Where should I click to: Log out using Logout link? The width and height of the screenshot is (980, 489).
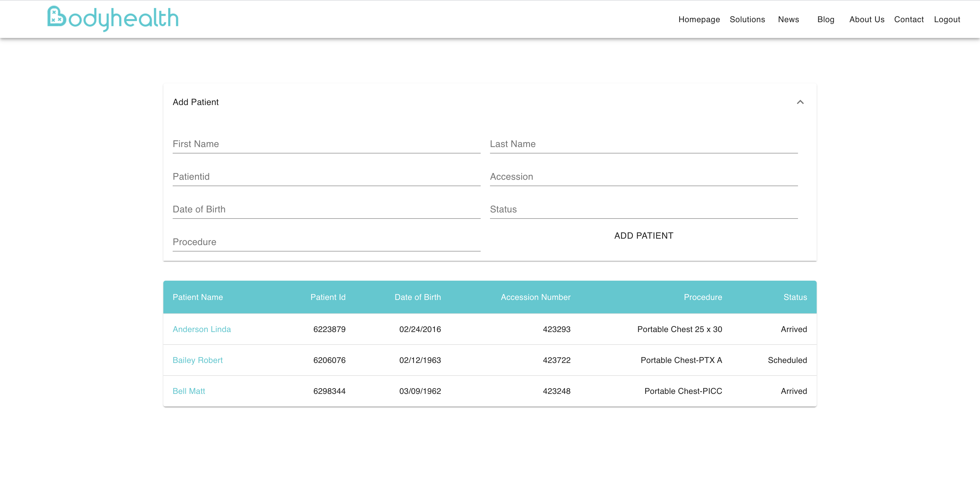click(947, 20)
